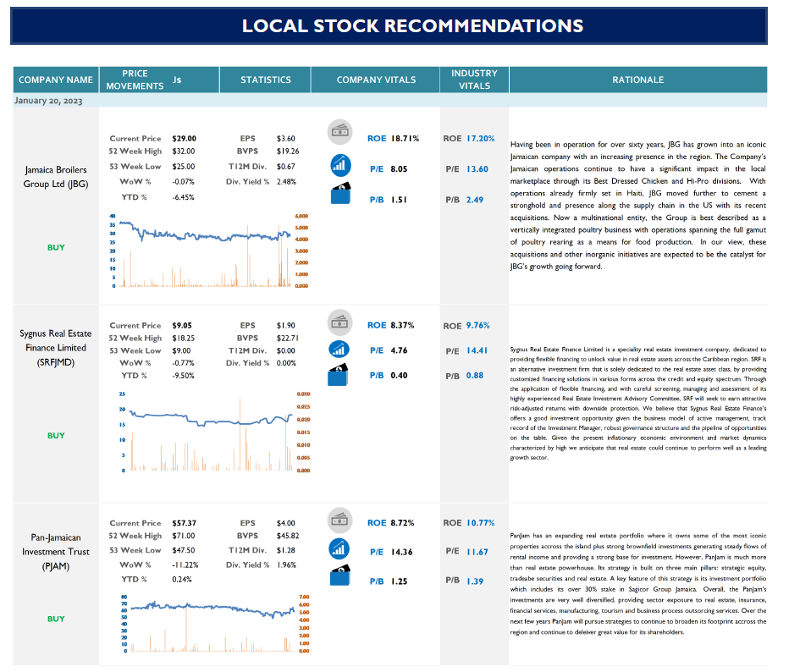Click the January 20, 2023 date row
Image resolution: width=789 pixels, height=672 pixels.
[x=390, y=100]
